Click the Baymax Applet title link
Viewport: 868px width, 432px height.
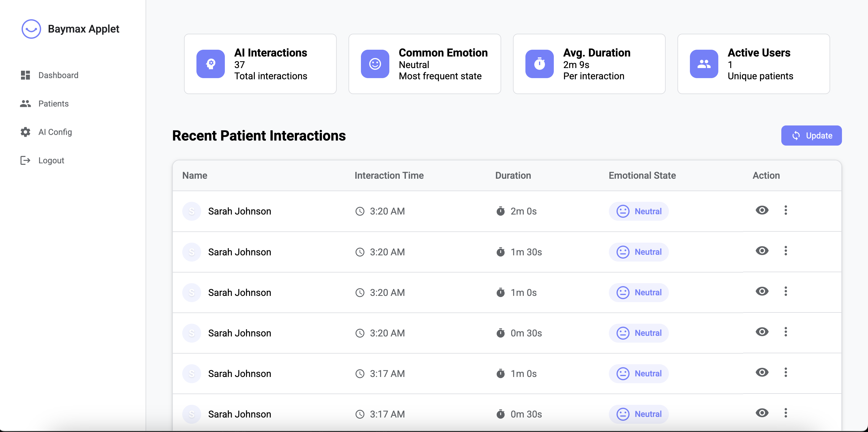pos(83,29)
